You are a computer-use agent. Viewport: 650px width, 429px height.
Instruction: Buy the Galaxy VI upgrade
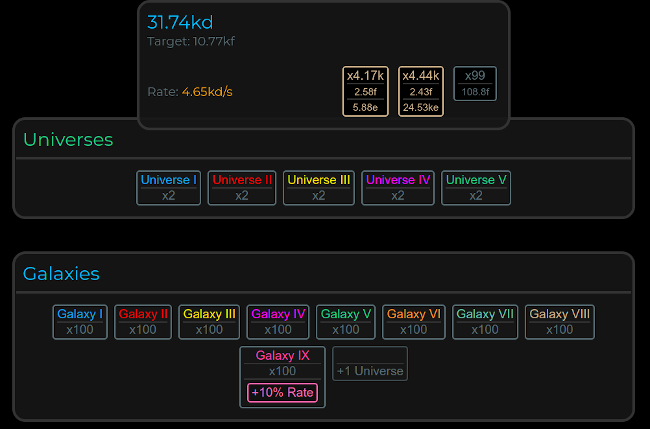(x=413, y=322)
